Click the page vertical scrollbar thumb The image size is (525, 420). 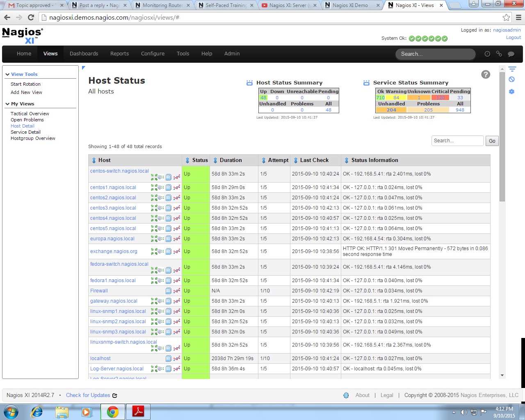click(502, 135)
